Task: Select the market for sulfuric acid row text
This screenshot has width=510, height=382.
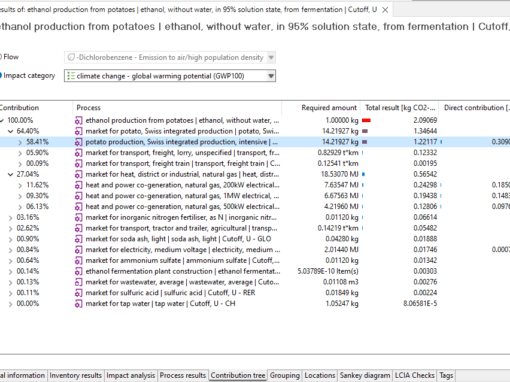Action: [x=170, y=293]
